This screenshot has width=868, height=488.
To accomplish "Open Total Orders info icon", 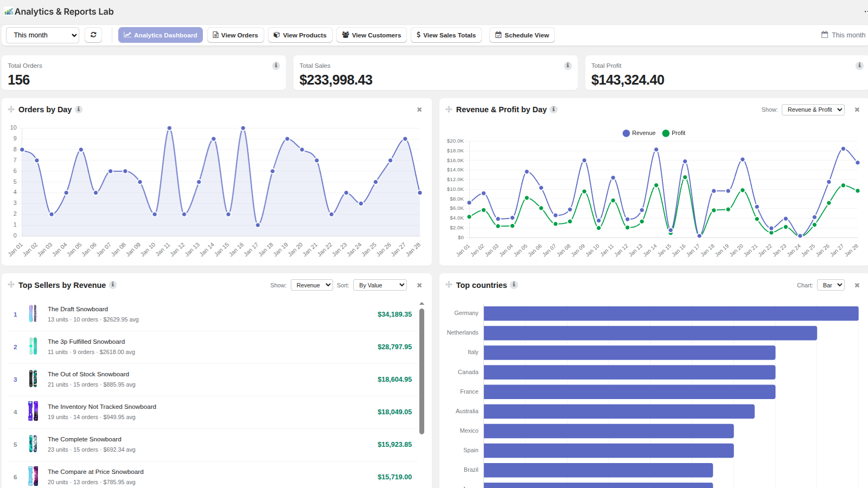I will click(276, 66).
